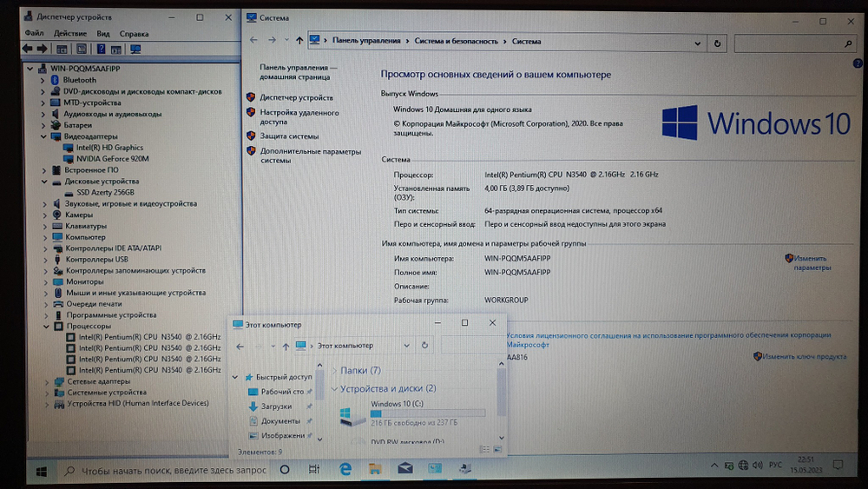Select Рабочий стол in quick access

tap(282, 391)
